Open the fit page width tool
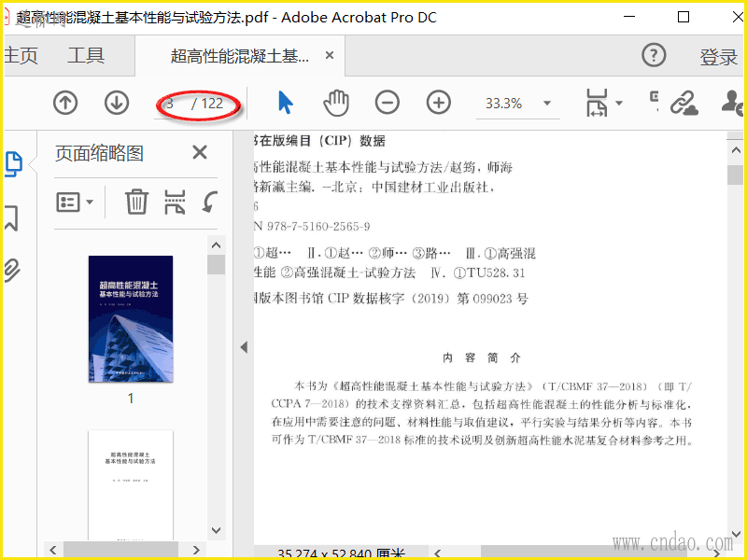This screenshot has width=747, height=560. coord(597,103)
